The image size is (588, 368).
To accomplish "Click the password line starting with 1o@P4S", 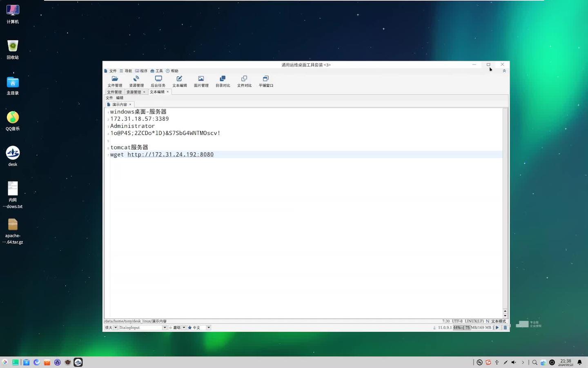I will tap(165, 133).
